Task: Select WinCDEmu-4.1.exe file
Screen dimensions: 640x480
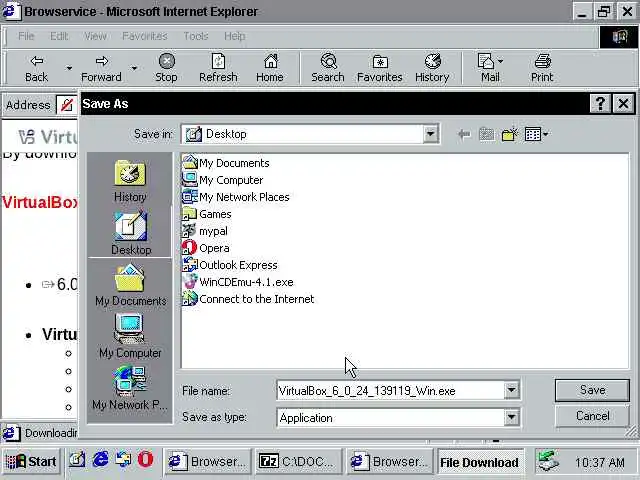Action: [238, 282]
